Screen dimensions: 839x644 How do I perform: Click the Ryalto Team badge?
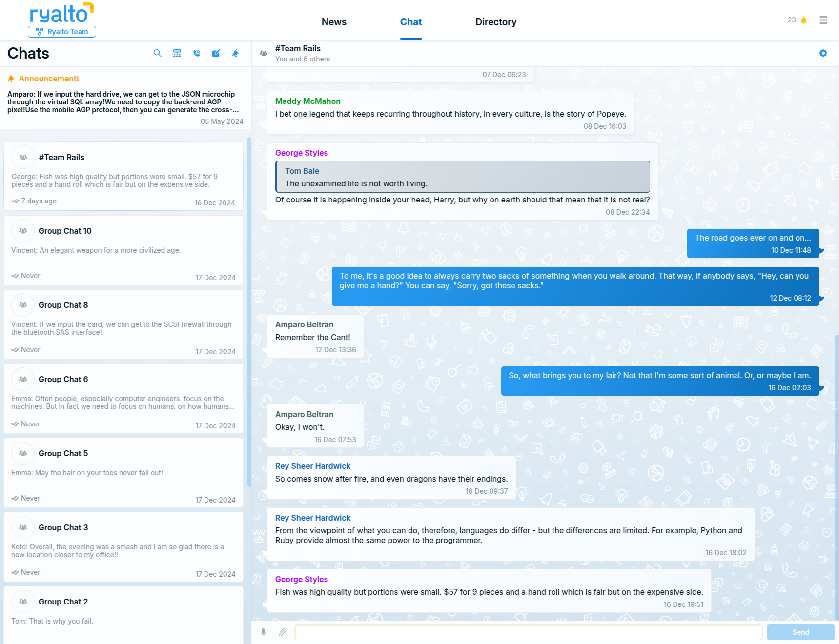(x=62, y=31)
